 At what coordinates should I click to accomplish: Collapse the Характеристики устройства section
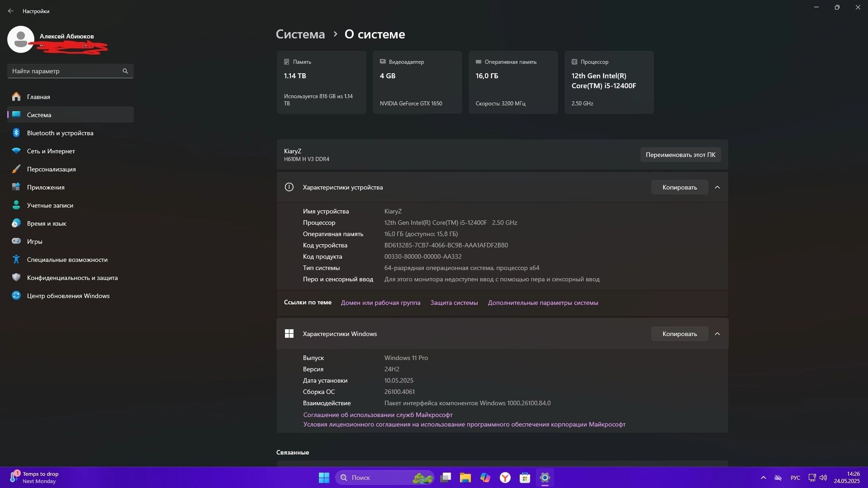717,187
